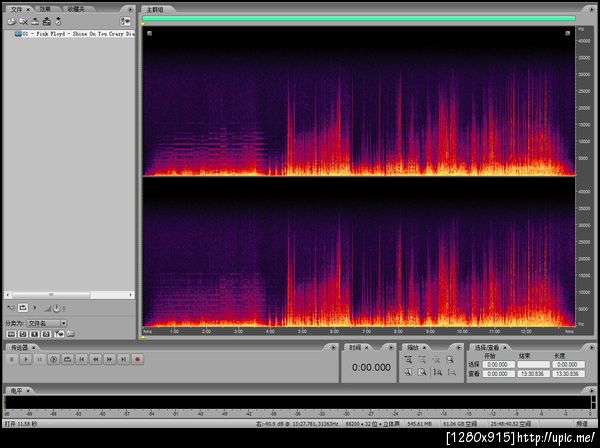
Task: Click Go to Beginning transport button
Action: tap(82, 359)
